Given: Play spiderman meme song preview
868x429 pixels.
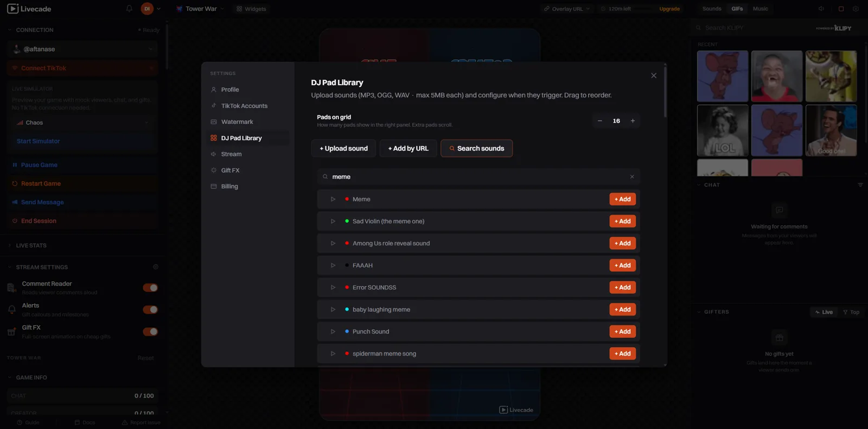Looking at the screenshot, I should (333, 354).
